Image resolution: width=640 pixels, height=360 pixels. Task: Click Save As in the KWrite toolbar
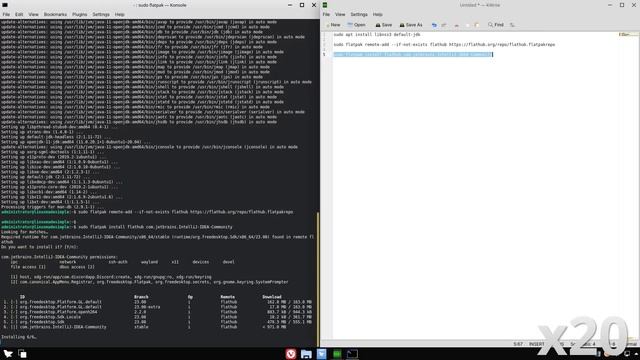pos(411,25)
